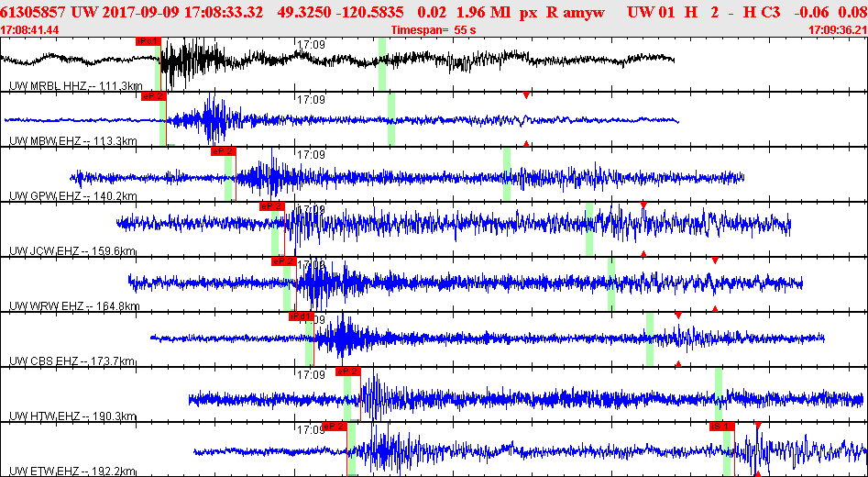Select the eP 2 pick flag on WRW trace

283,261
